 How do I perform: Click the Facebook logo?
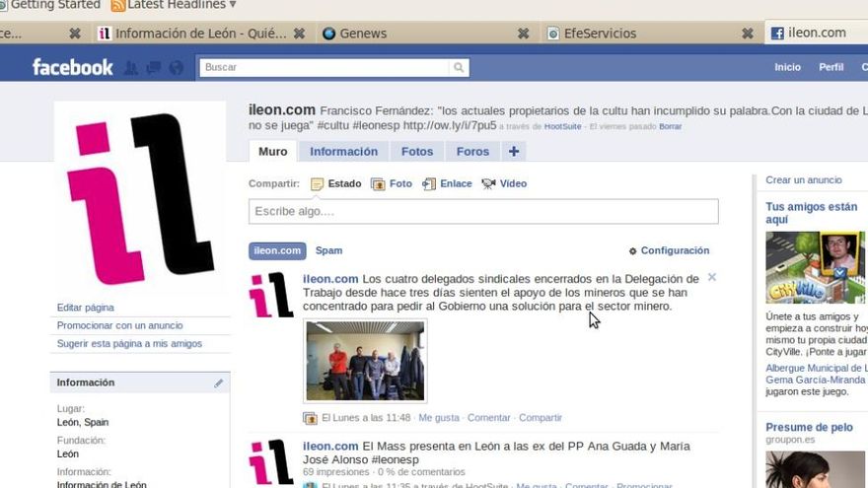[73, 67]
